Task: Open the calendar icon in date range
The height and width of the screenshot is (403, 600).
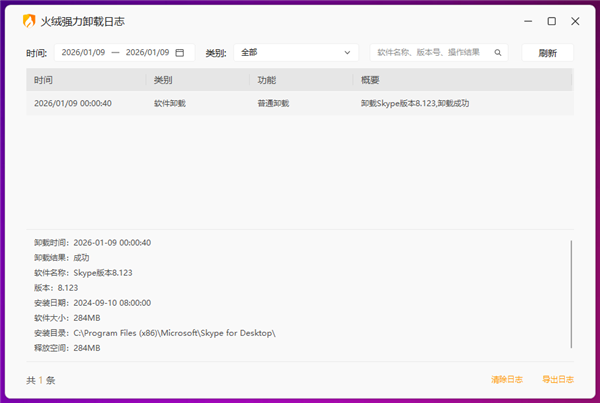Action: [x=180, y=53]
